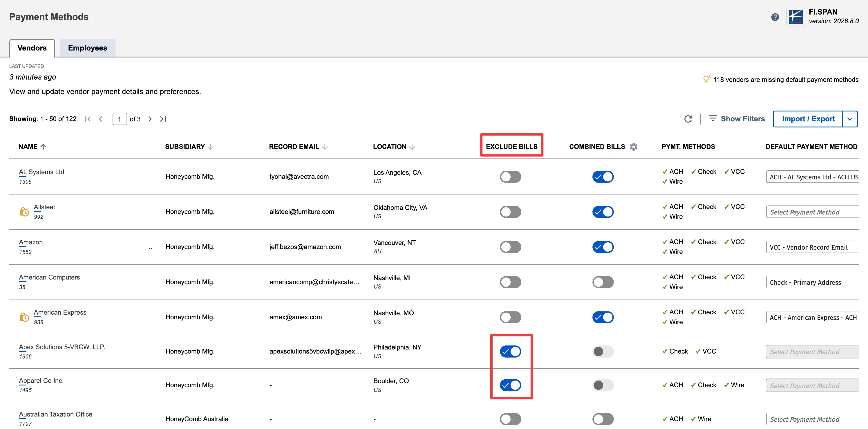Click Show Filters
Viewport: 868px width, 429px height.
click(737, 119)
